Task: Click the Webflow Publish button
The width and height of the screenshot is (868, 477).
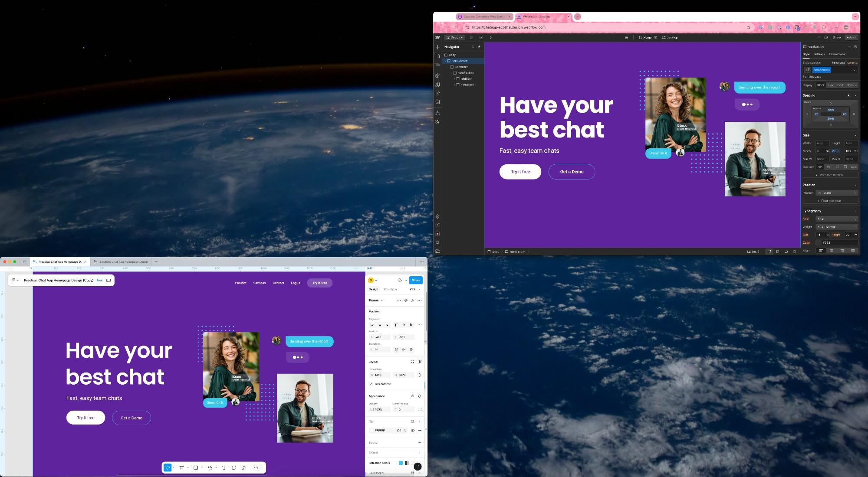Action: (x=851, y=37)
